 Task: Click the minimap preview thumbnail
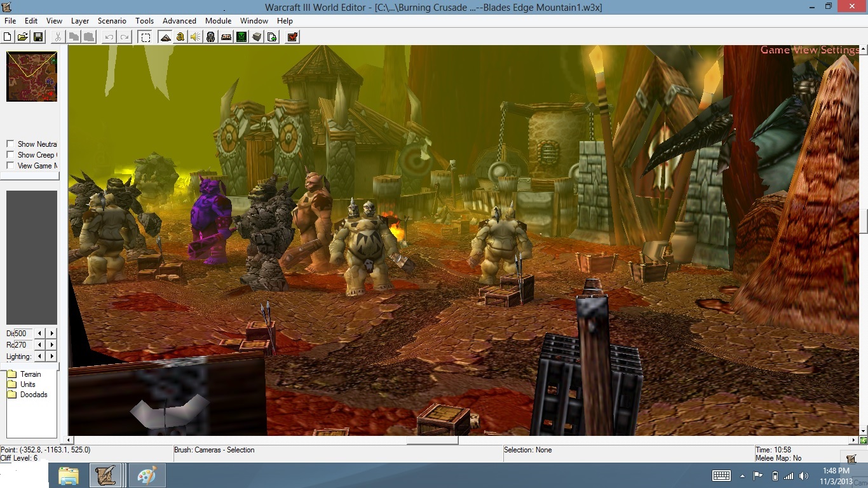[x=32, y=76]
